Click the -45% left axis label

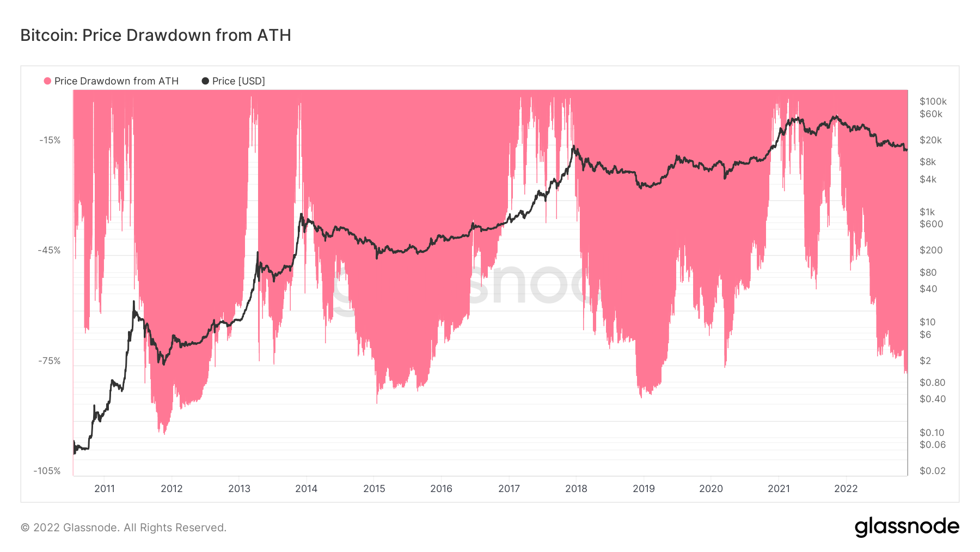[49, 251]
